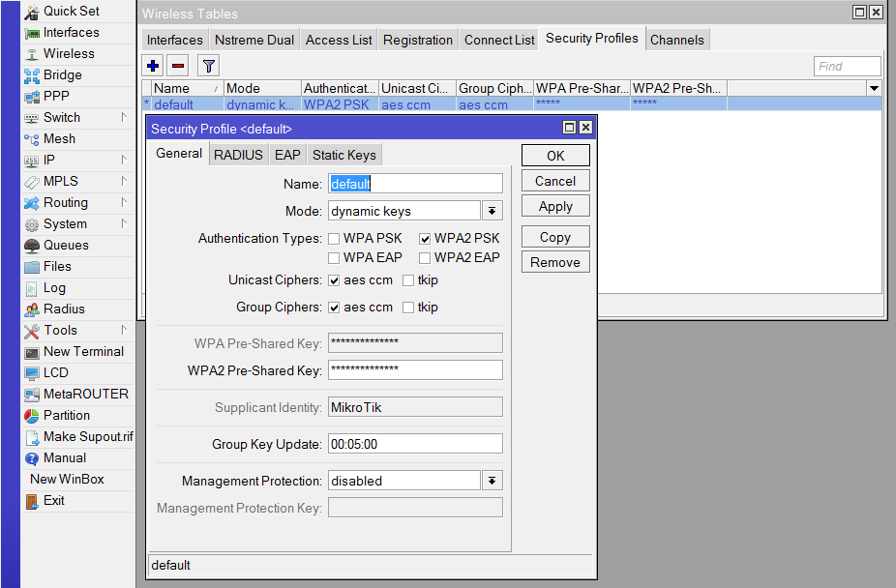This screenshot has height=588, width=896.
Task: Click the LCD sidebar icon
Action: coord(32,373)
